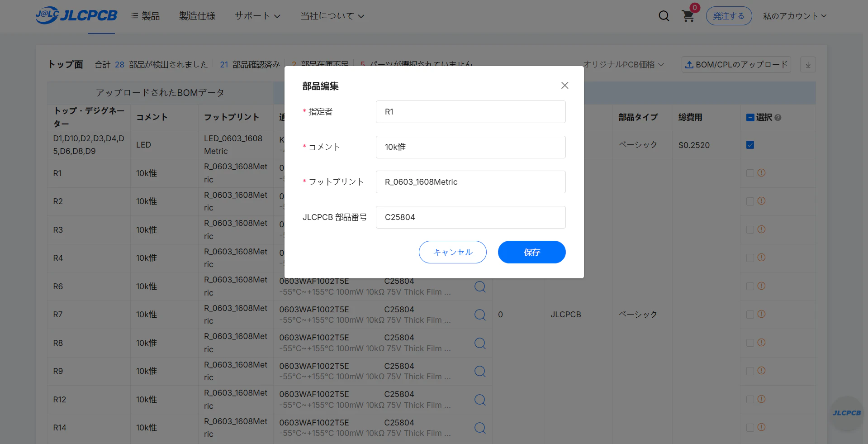Click warning icon in R9 row
Viewport: 868px width, 444px height.
point(761,371)
